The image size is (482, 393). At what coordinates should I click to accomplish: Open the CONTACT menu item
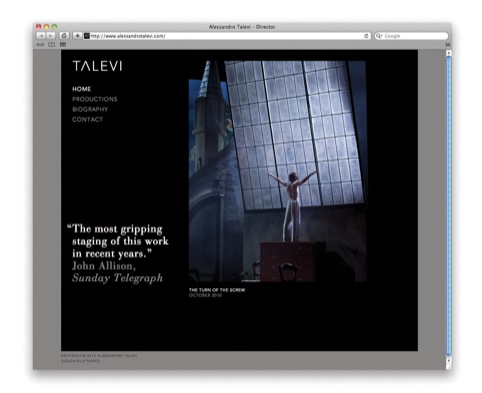point(87,119)
